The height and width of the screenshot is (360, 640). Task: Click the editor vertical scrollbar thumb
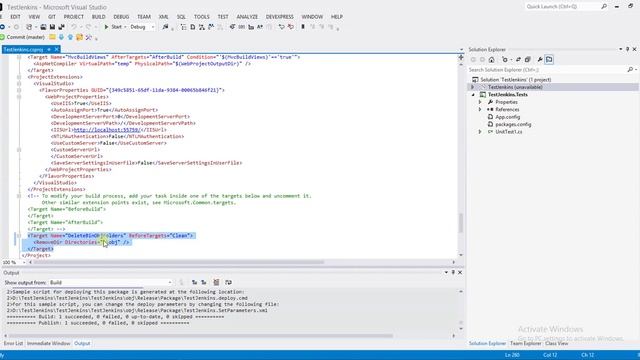461,222
